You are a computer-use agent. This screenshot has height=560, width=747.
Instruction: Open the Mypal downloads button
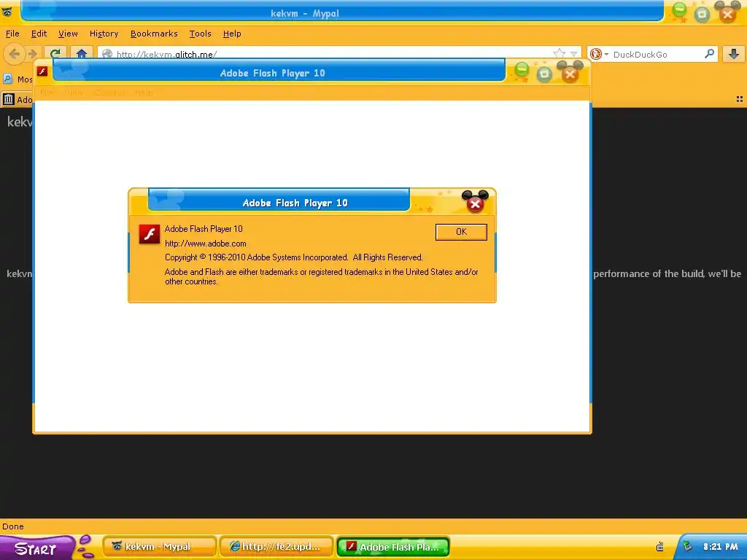pyautogui.click(x=734, y=54)
